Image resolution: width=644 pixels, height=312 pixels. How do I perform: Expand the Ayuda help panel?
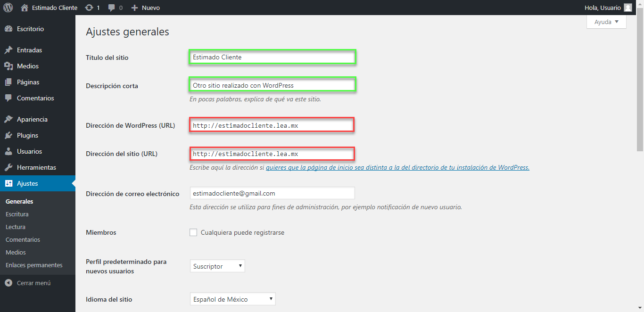tap(606, 22)
